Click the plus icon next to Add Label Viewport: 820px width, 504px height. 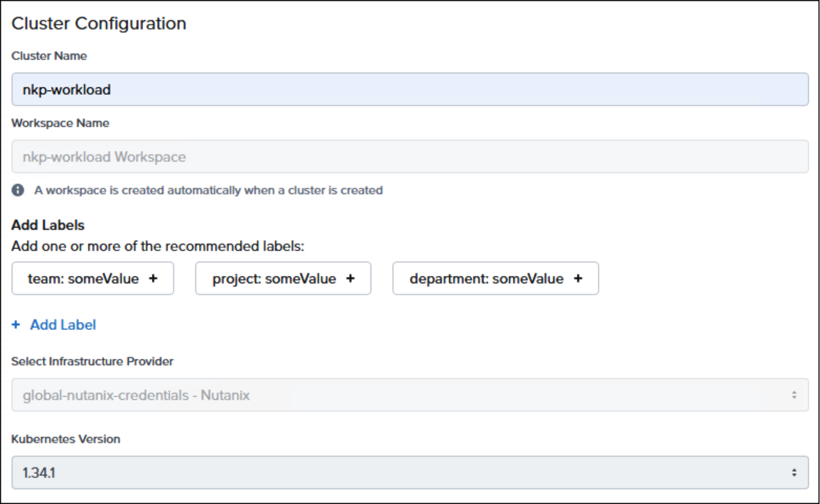[x=16, y=325]
